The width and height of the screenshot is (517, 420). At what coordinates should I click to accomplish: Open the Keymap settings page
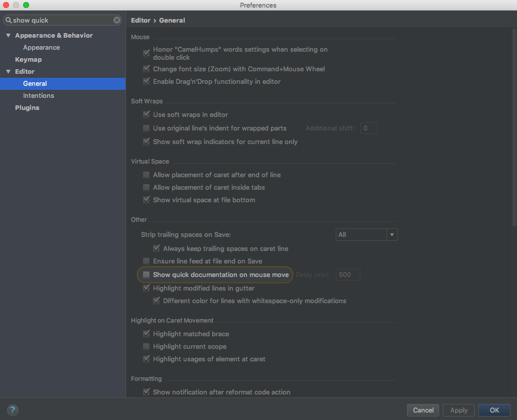[28, 59]
